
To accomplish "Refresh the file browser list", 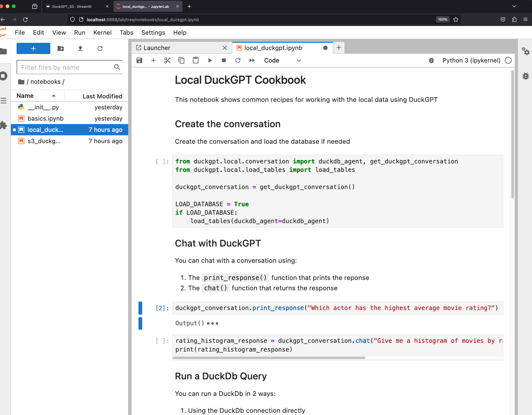I will [x=100, y=48].
